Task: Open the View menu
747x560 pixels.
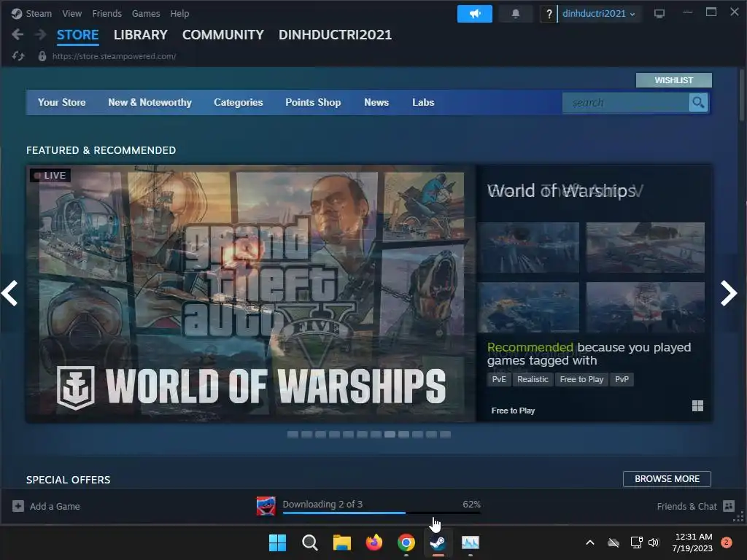Action: [x=72, y=14]
